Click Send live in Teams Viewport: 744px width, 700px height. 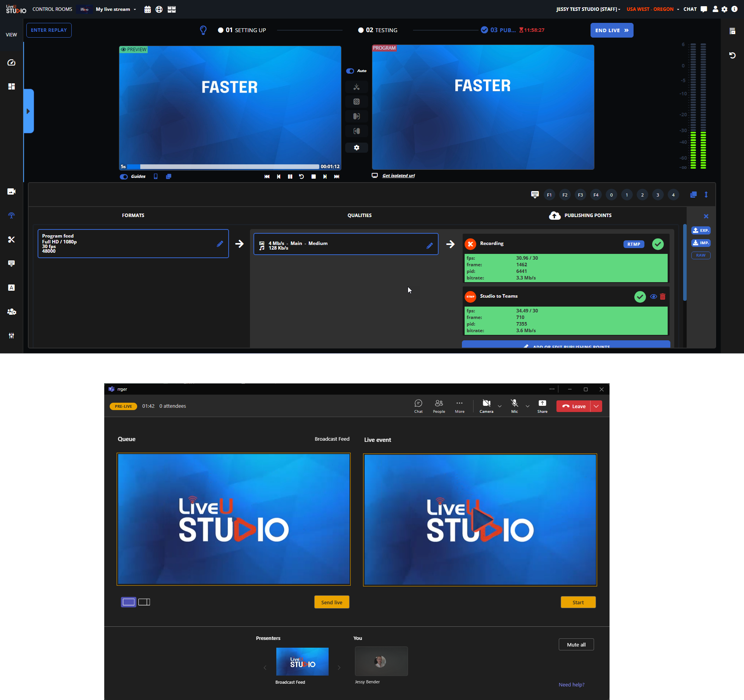tap(332, 602)
